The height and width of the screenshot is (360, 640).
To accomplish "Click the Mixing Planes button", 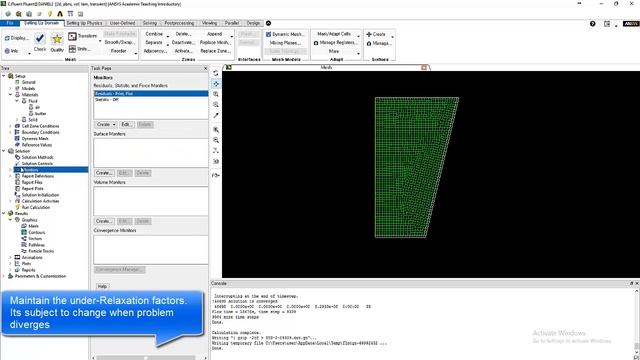I will 285,43.
